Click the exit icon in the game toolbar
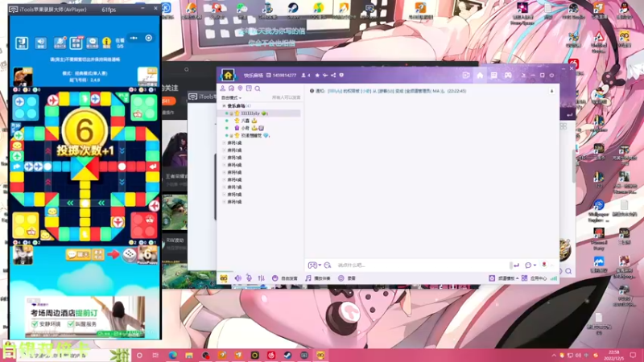The image size is (644, 362). (22, 43)
